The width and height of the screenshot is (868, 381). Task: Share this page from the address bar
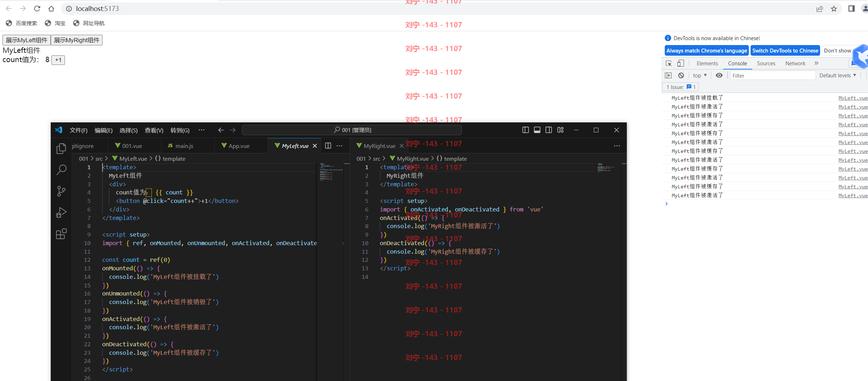[x=820, y=9]
